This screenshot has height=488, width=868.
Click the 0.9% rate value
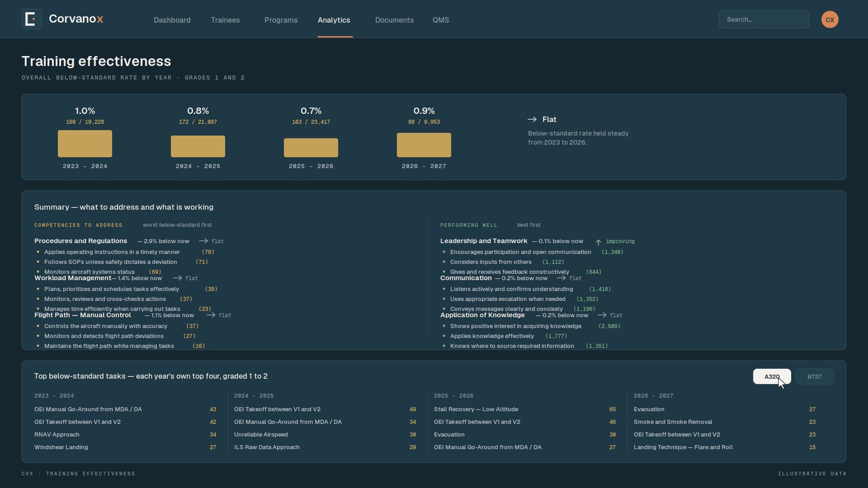(424, 111)
